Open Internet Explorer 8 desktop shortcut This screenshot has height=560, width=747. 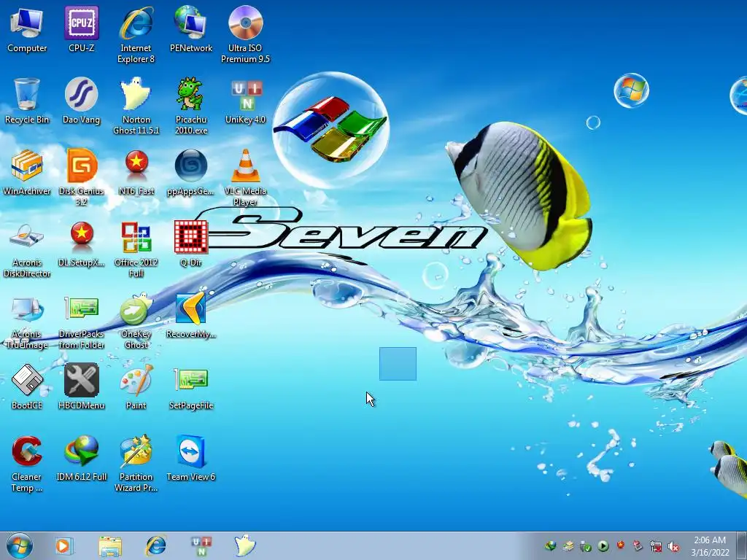point(136,35)
